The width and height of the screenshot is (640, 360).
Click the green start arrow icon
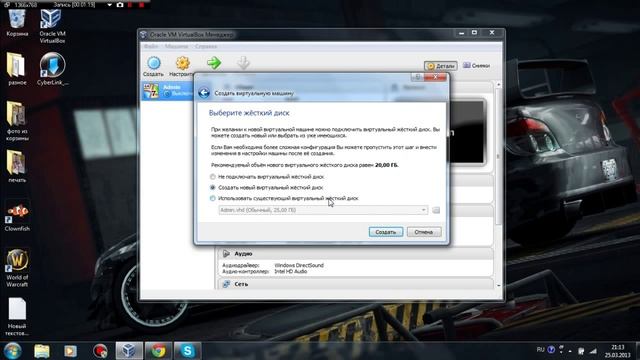tap(213, 63)
